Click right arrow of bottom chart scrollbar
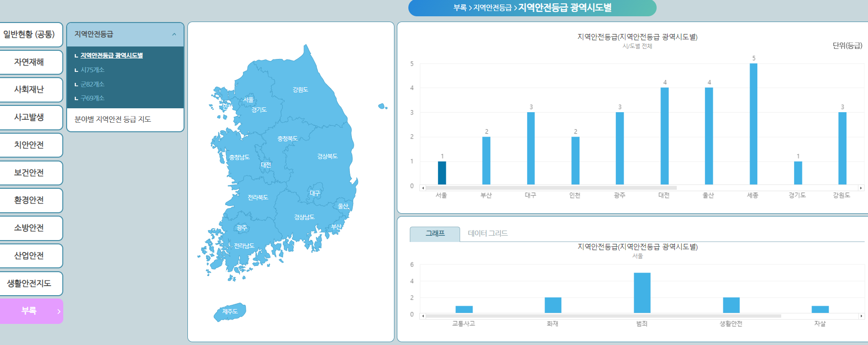 861,316
